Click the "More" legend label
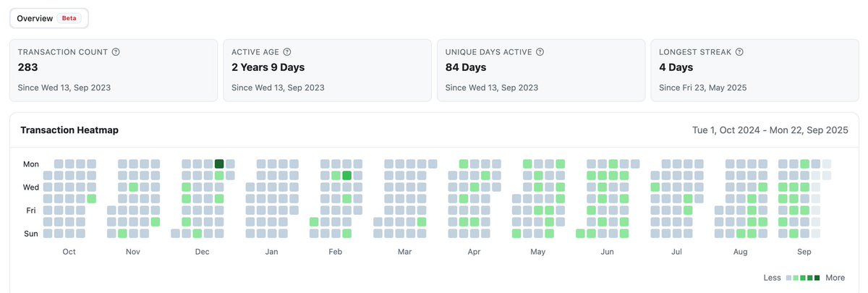868x293 pixels. pyautogui.click(x=835, y=278)
